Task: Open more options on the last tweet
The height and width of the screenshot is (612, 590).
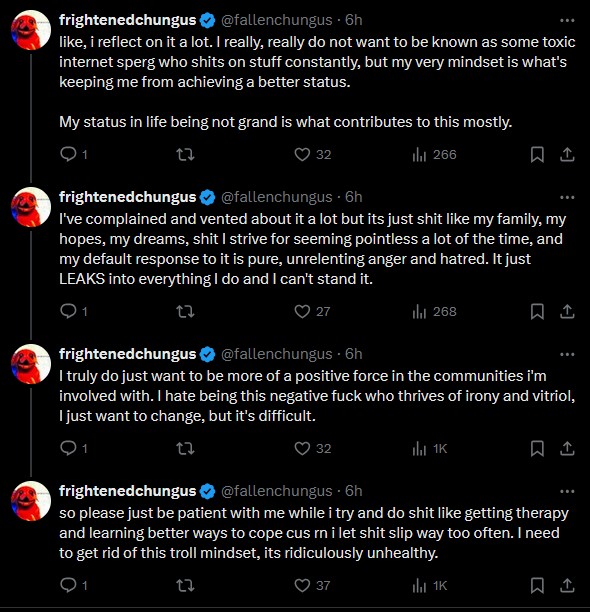Action: coord(567,491)
